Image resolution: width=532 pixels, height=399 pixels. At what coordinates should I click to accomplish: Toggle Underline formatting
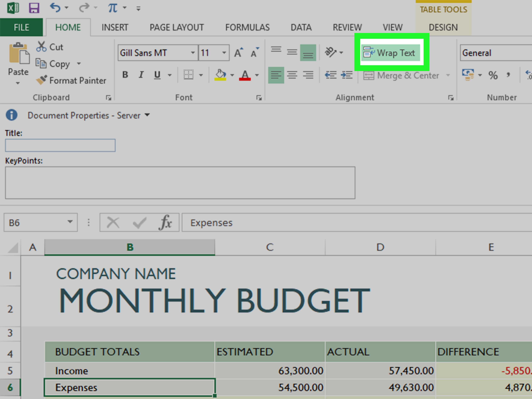click(x=157, y=75)
